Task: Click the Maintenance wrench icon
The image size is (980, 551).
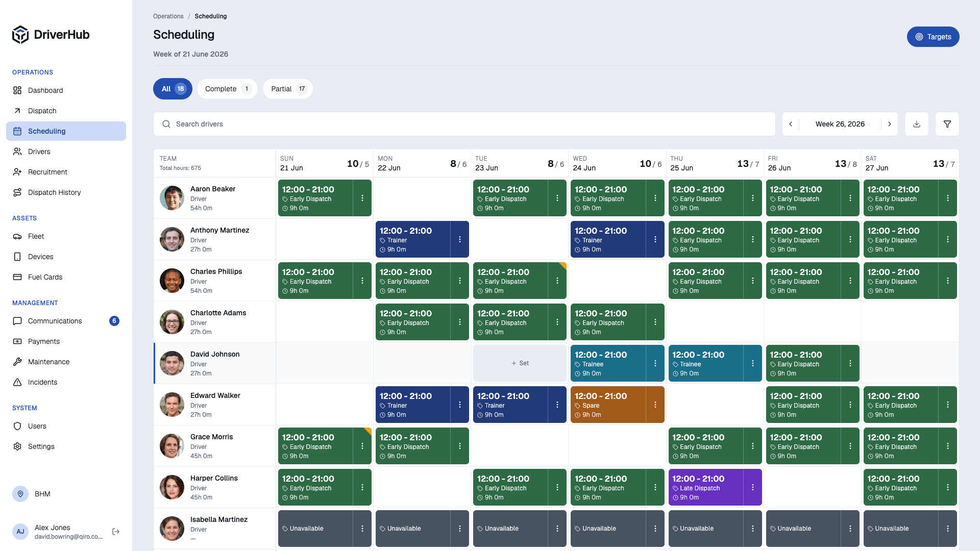Action: point(17,362)
